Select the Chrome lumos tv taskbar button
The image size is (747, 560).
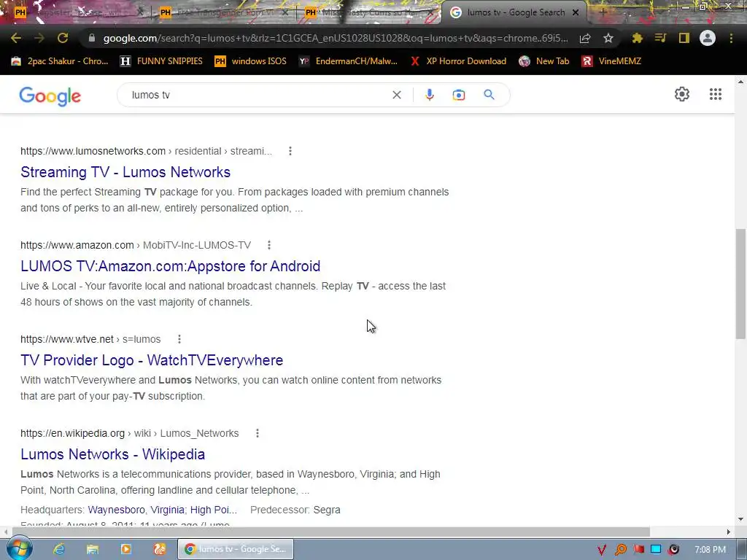click(236, 549)
